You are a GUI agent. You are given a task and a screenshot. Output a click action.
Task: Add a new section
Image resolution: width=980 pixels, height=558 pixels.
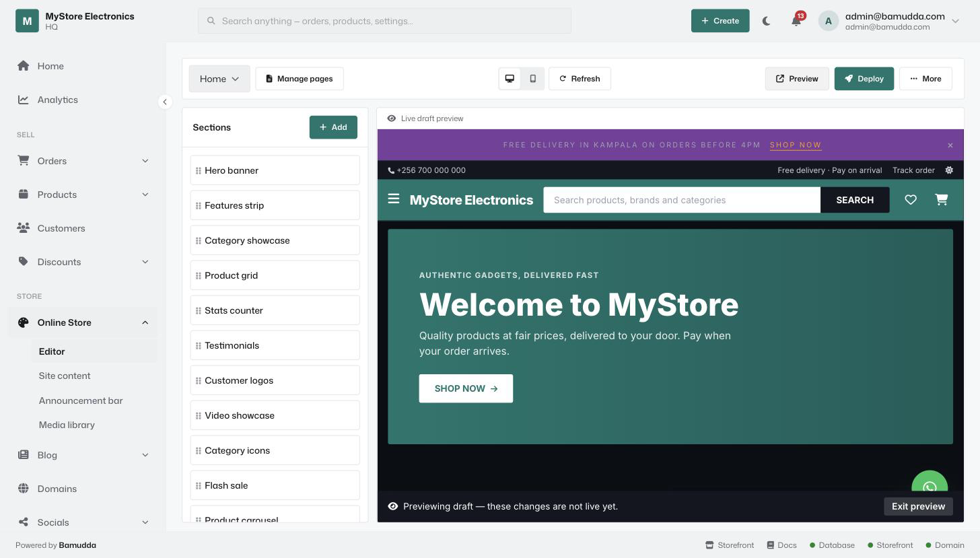click(x=333, y=127)
